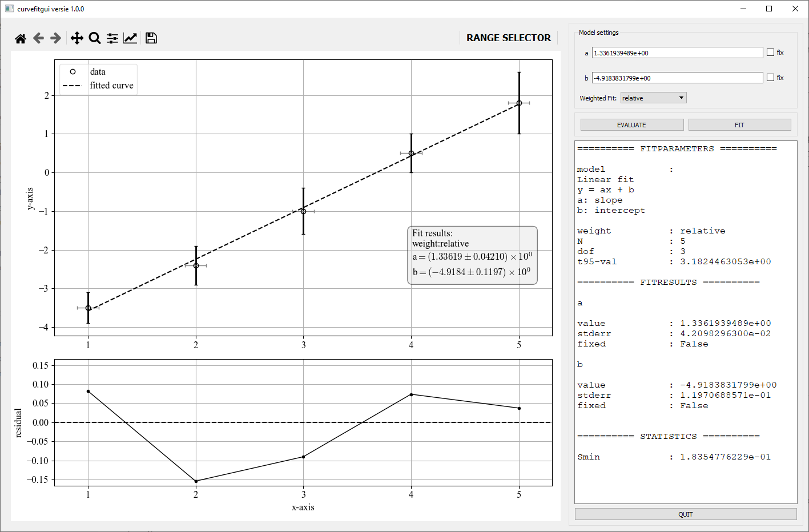Activate the Pan axes tool
Viewport: 809px width, 532px height.
pyautogui.click(x=77, y=38)
